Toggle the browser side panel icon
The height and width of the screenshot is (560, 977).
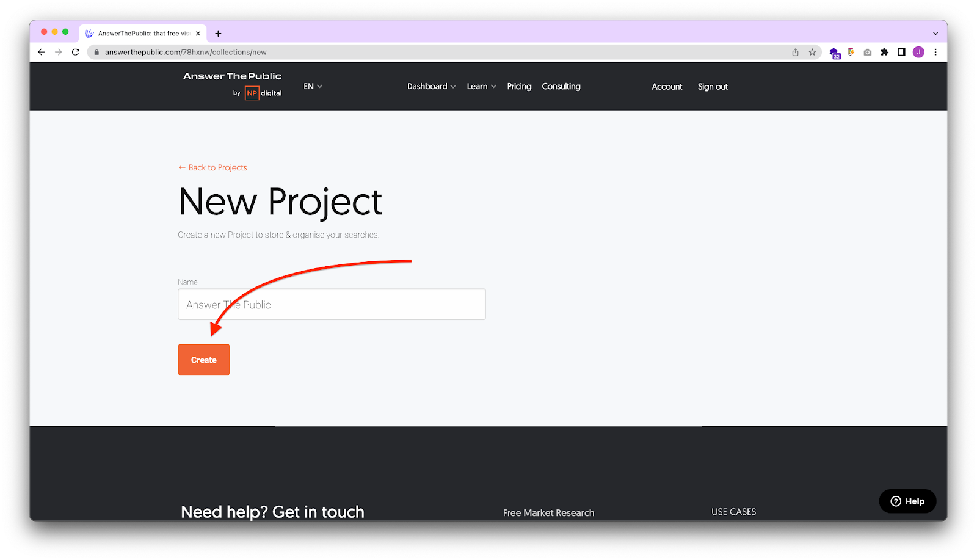pyautogui.click(x=901, y=53)
